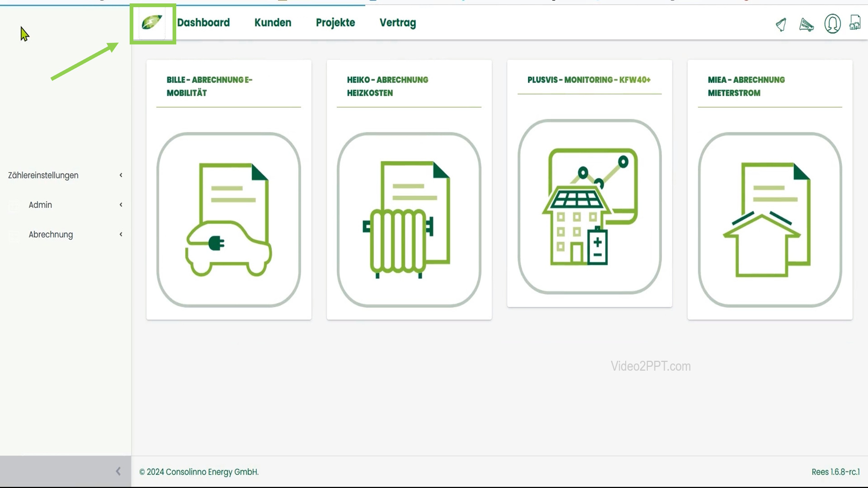The image size is (868, 488).
Task: Expand the Zählereinstellungen sidebar section
Action: (x=43, y=175)
